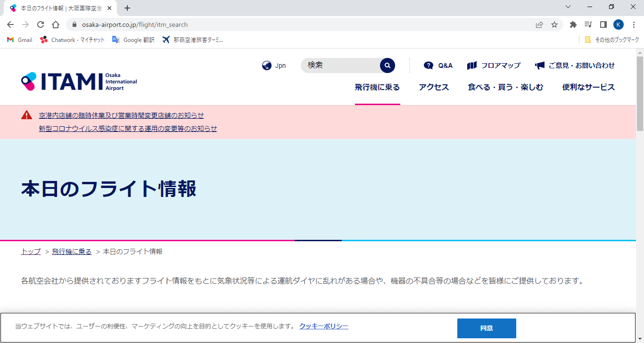644x343 pixels.
Task: Open the クッキーポリシー link
Action: click(x=324, y=326)
